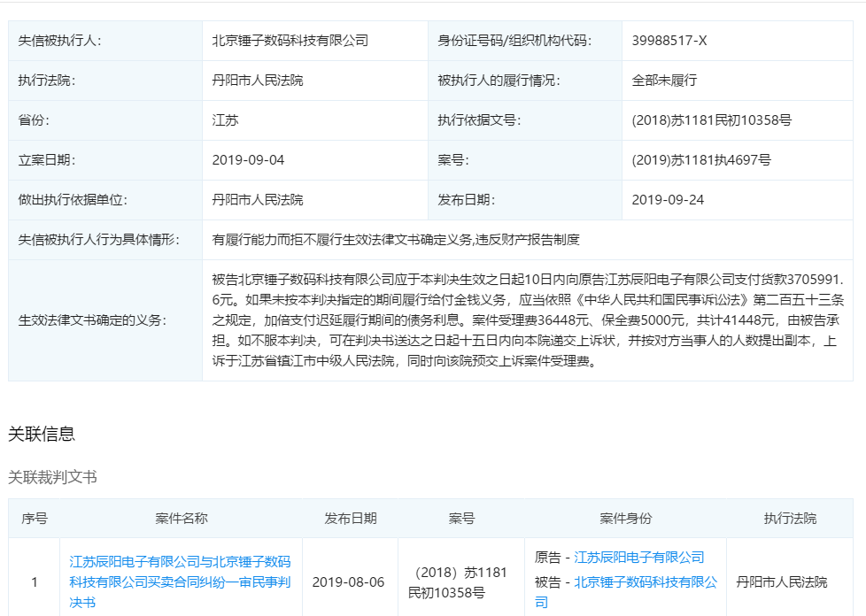Select 丹阳市人民法院 in the related documents row
866x616 pixels.
(x=782, y=582)
